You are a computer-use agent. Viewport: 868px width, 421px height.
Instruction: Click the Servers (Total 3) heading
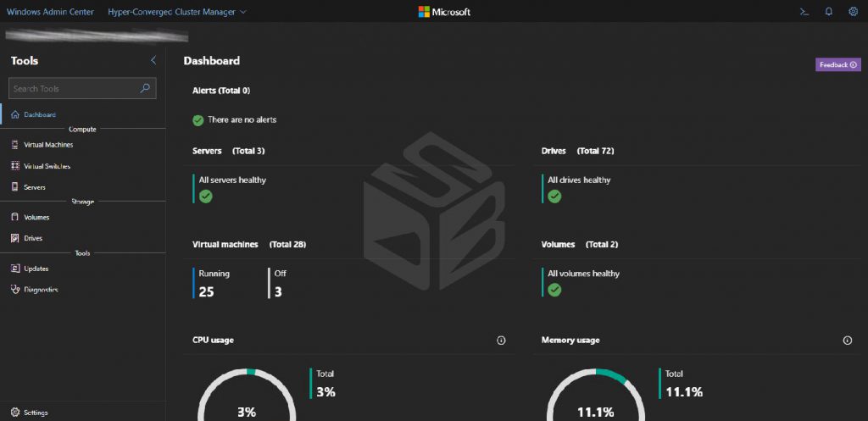(x=229, y=151)
